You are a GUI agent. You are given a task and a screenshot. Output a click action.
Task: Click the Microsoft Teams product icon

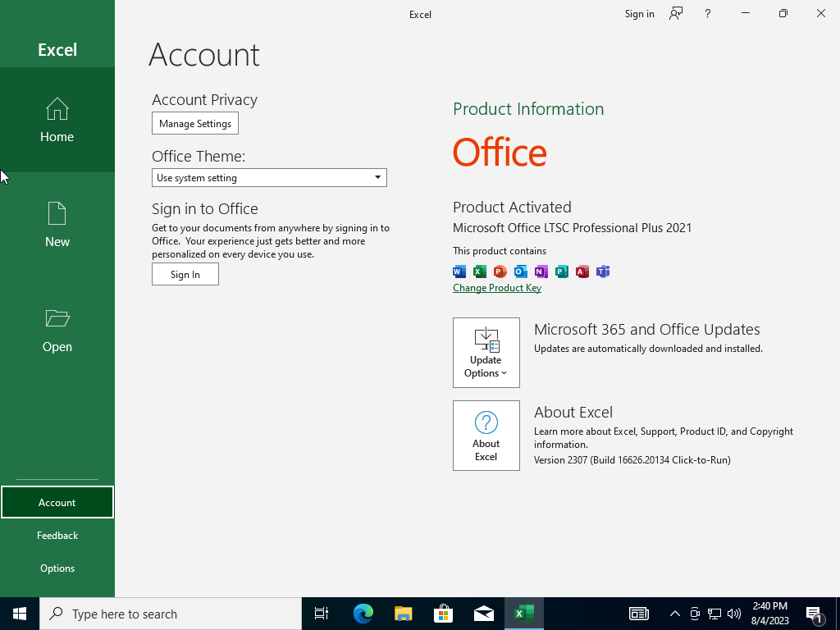(x=602, y=272)
